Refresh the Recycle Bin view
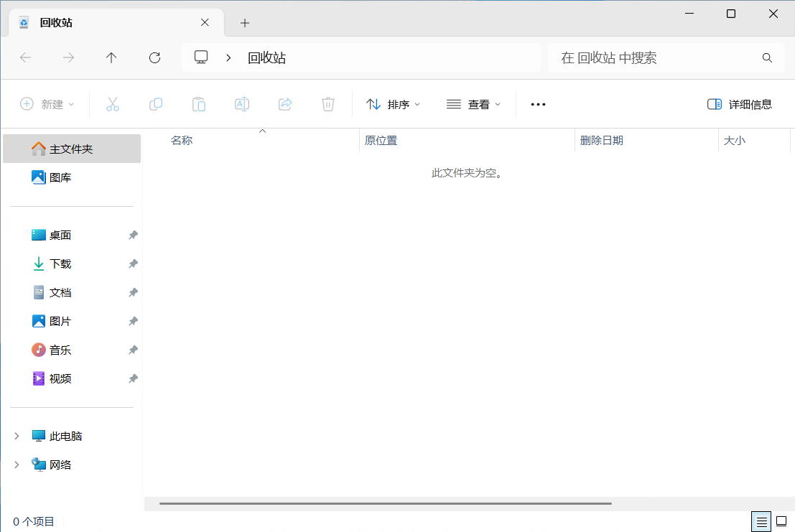Image resolution: width=795 pixels, height=532 pixels. (x=154, y=57)
